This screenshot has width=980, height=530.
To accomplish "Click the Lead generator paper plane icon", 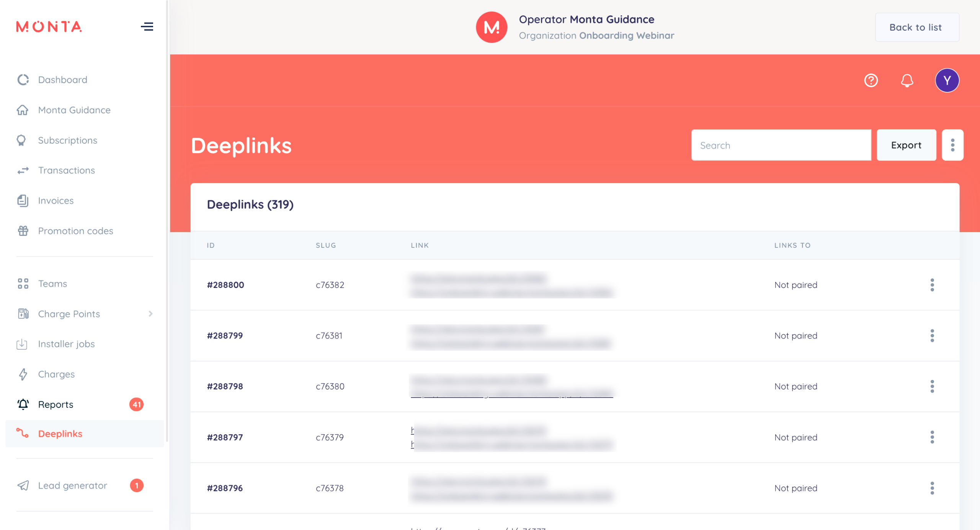I will (23, 486).
